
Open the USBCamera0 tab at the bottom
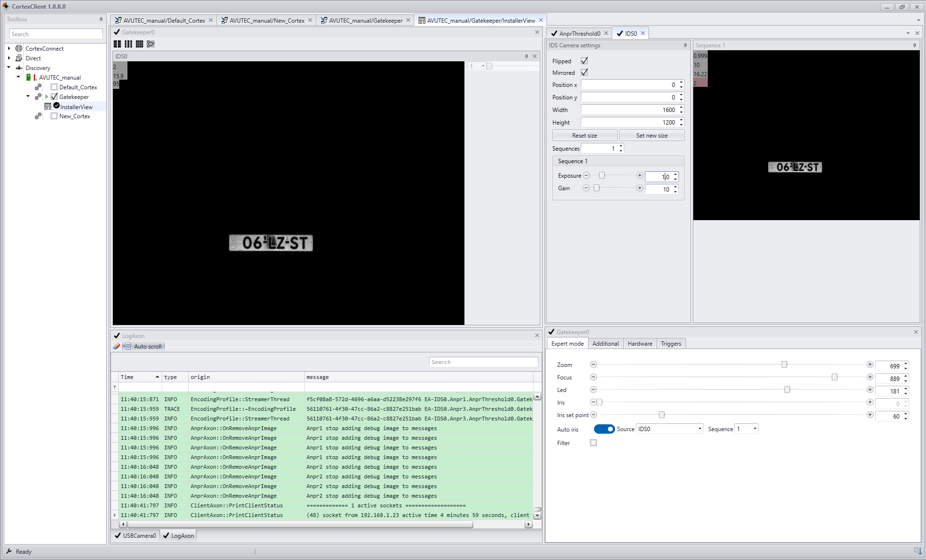point(136,535)
